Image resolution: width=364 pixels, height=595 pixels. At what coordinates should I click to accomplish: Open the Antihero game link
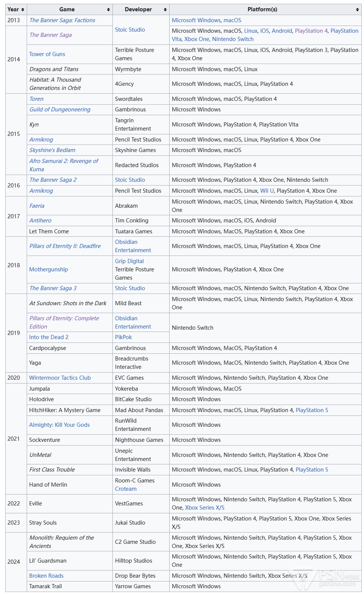[41, 221]
